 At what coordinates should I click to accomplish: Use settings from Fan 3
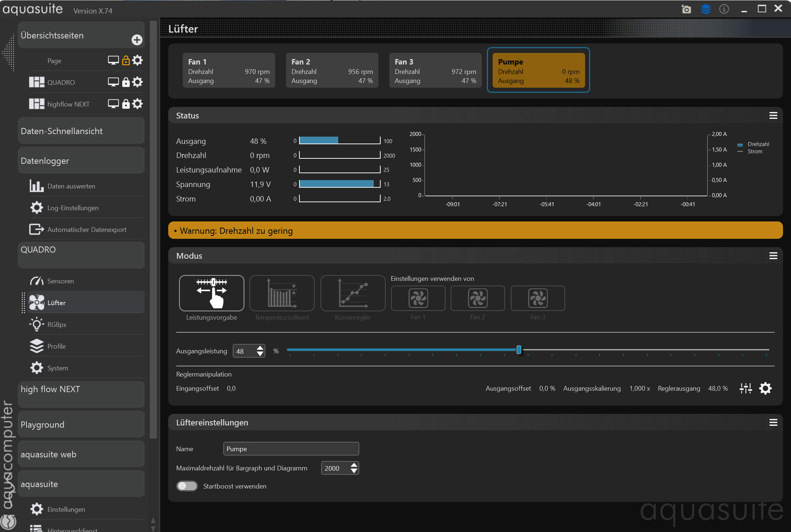pos(538,298)
